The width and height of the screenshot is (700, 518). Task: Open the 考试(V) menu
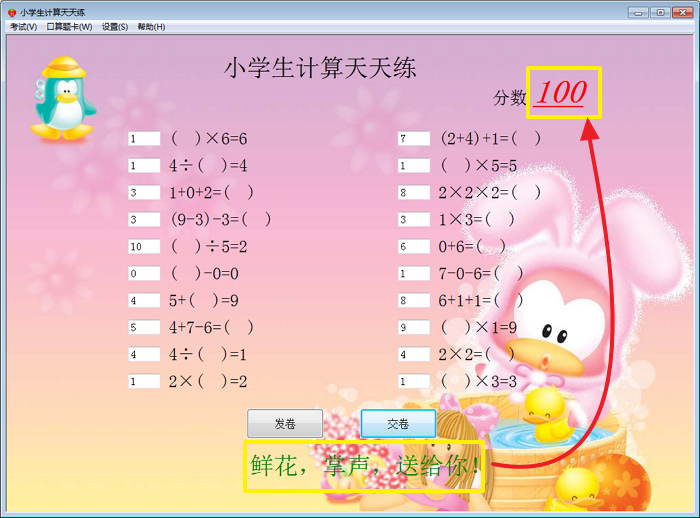(x=24, y=27)
